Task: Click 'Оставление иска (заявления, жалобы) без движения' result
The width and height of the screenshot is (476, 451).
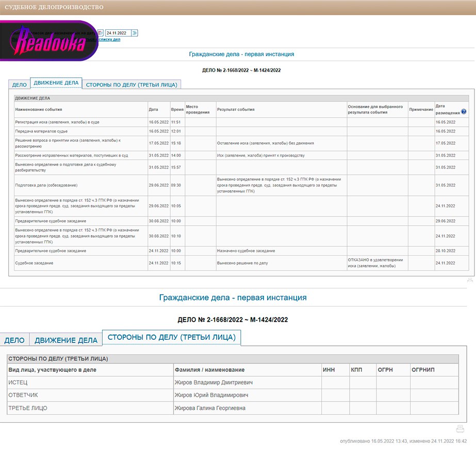Action: click(x=265, y=143)
